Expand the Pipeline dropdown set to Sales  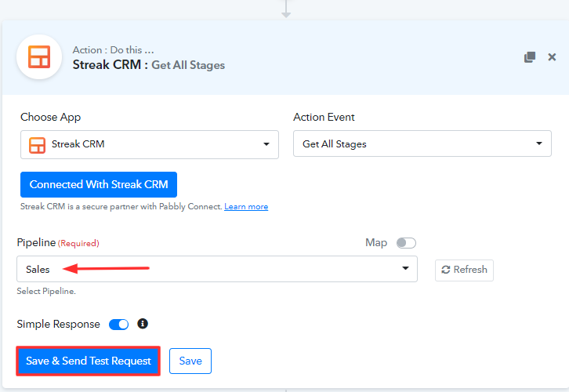217,269
